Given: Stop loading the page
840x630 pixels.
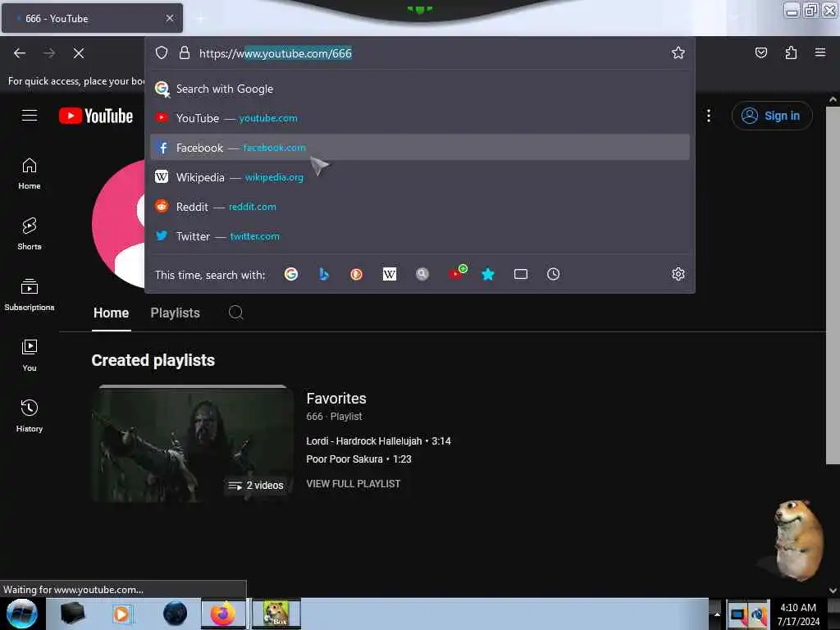Looking at the screenshot, I should click(x=78, y=53).
